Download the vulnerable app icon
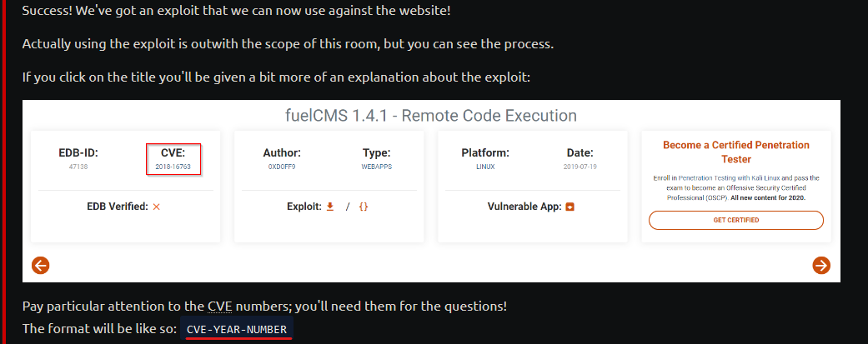868x344 pixels. tap(569, 207)
